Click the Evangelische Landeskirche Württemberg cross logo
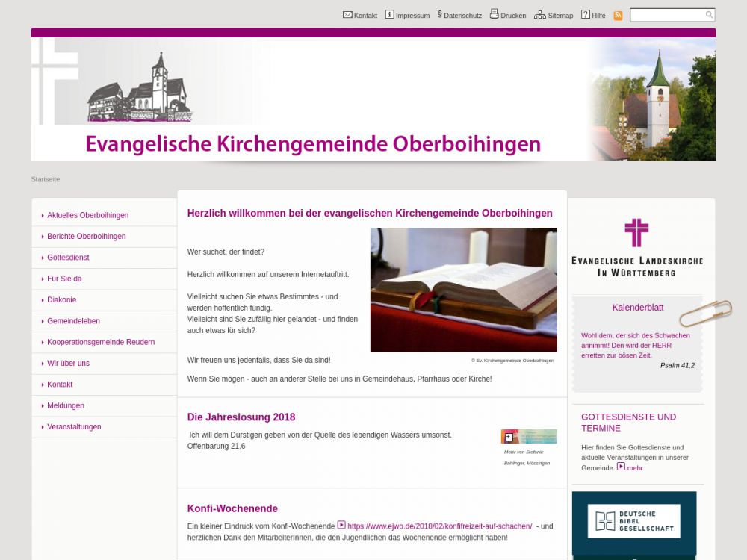 pos(636,233)
